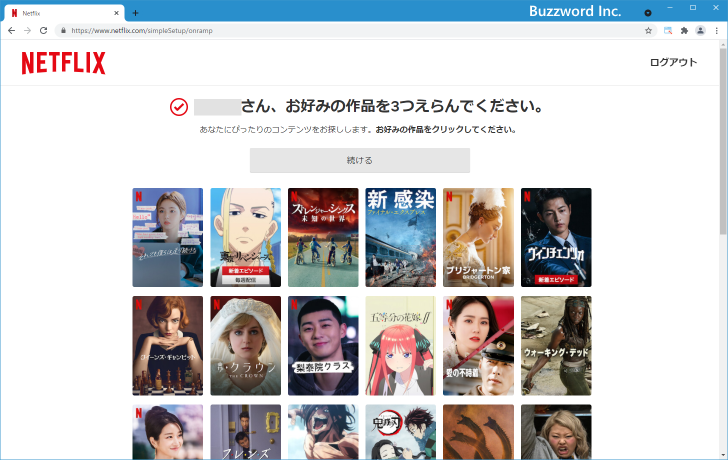Click the extension icon beside the star
The height and width of the screenshot is (460, 728).
668,31
